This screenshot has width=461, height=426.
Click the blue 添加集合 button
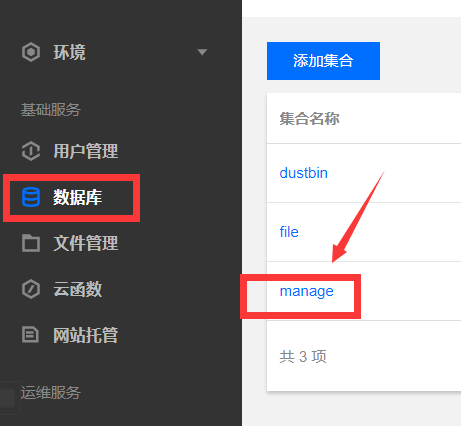pos(323,61)
